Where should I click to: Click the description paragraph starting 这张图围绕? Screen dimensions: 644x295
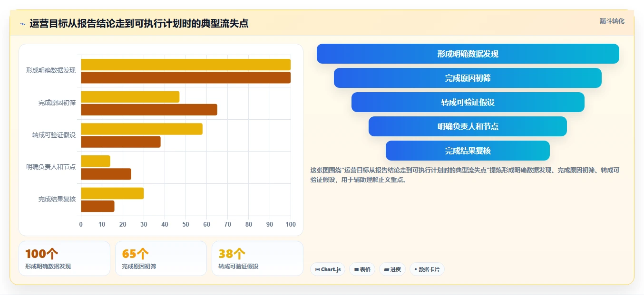point(465,175)
